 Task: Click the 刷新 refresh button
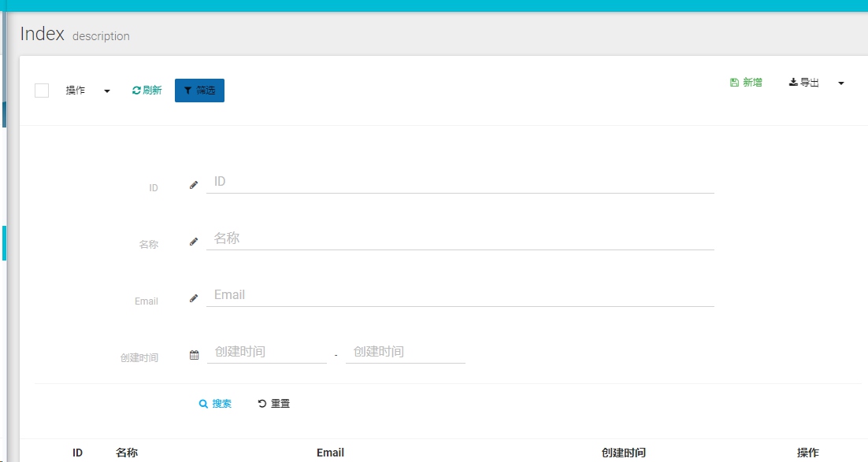[147, 91]
